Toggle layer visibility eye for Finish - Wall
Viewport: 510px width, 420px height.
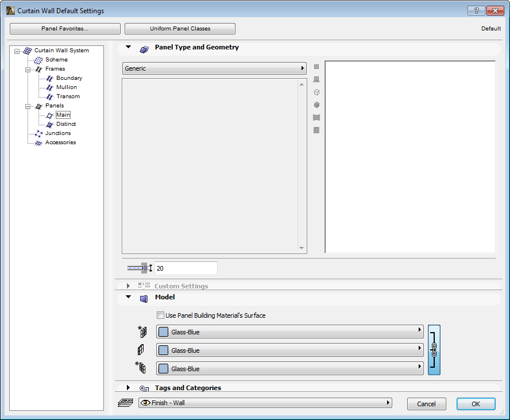point(145,403)
